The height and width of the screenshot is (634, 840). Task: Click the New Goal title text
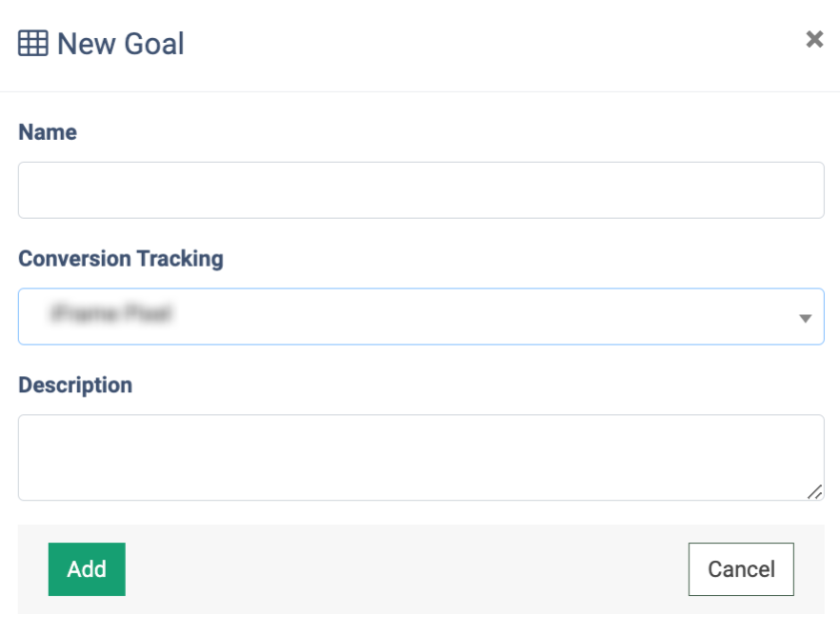pos(121,44)
